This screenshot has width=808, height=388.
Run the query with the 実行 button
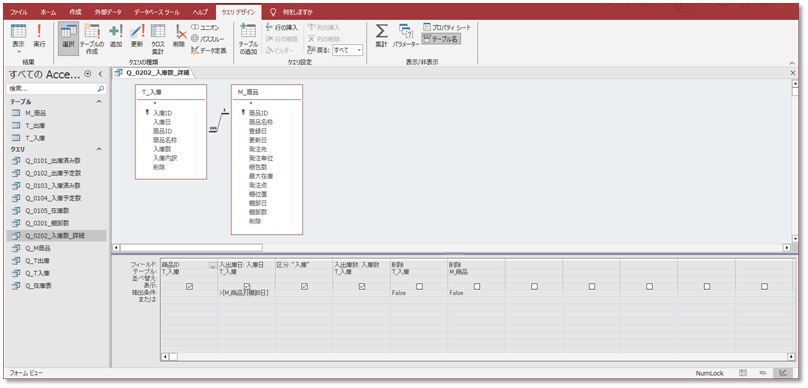tap(39, 37)
